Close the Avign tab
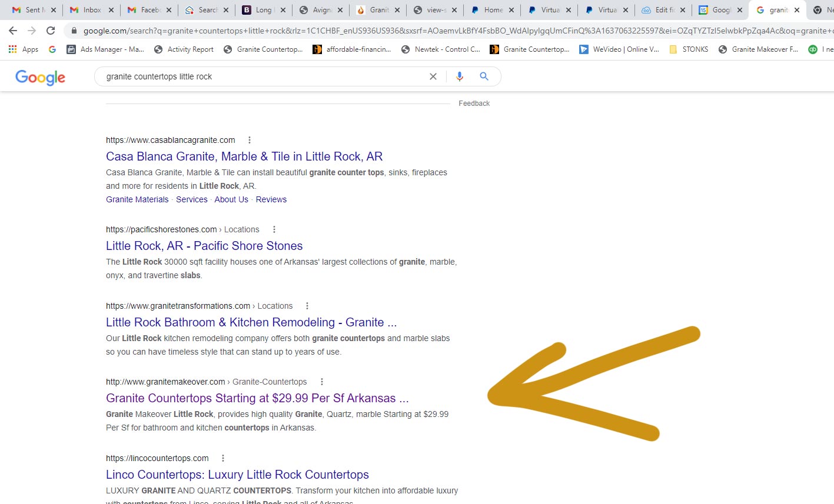 (x=340, y=10)
